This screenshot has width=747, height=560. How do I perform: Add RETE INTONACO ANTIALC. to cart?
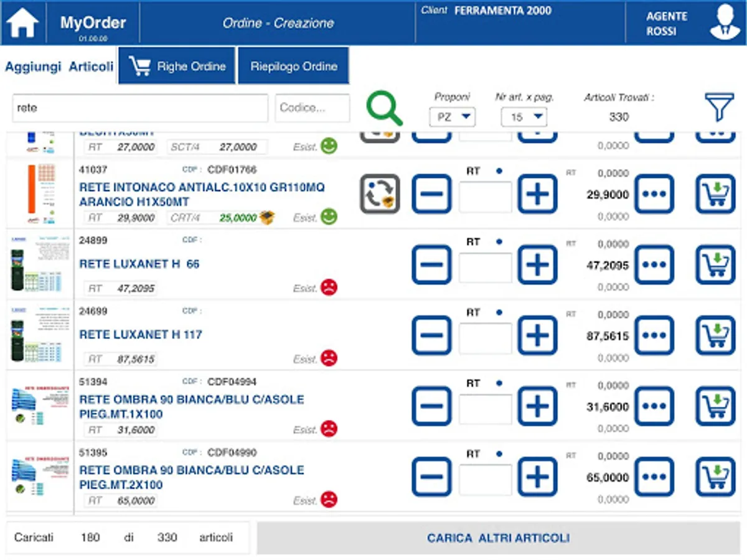(x=715, y=194)
